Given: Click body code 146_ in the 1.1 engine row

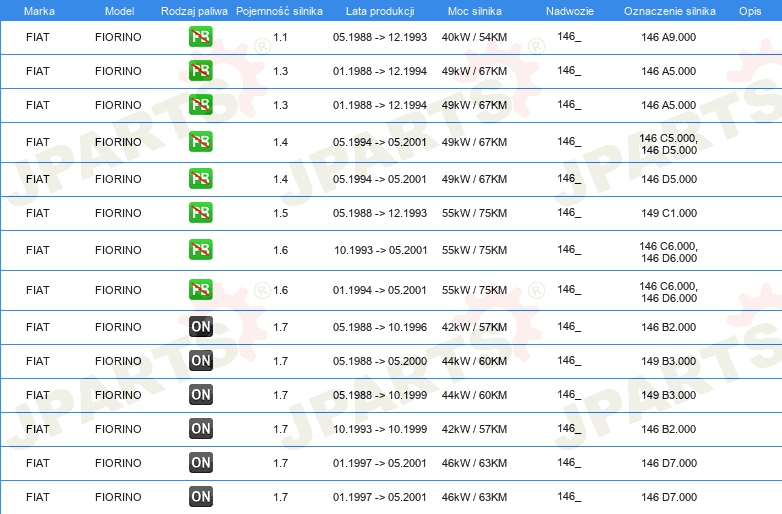Looking at the screenshot, I should click(569, 36).
